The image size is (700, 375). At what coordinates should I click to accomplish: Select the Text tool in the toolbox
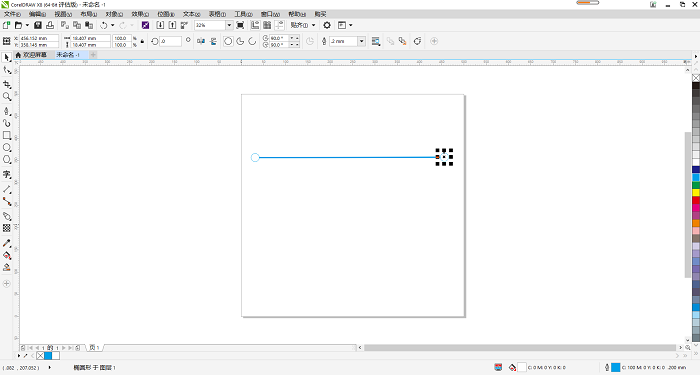(x=7, y=175)
